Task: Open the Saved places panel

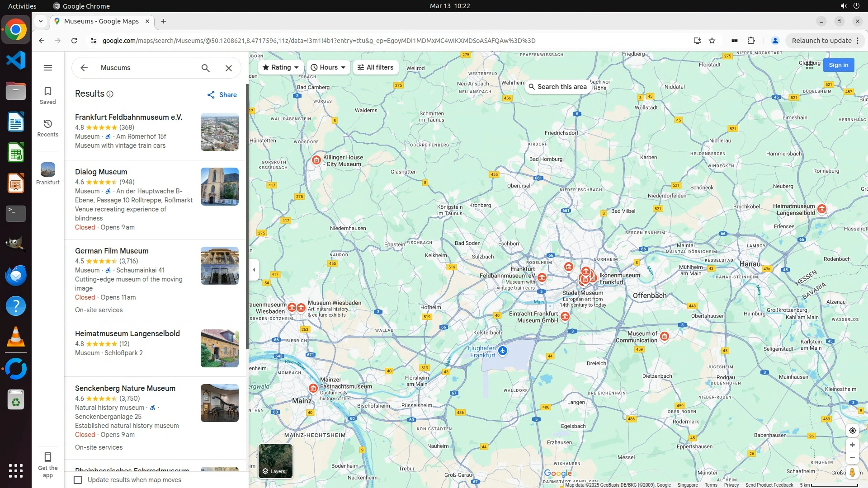Action: pyautogui.click(x=48, y=95)
